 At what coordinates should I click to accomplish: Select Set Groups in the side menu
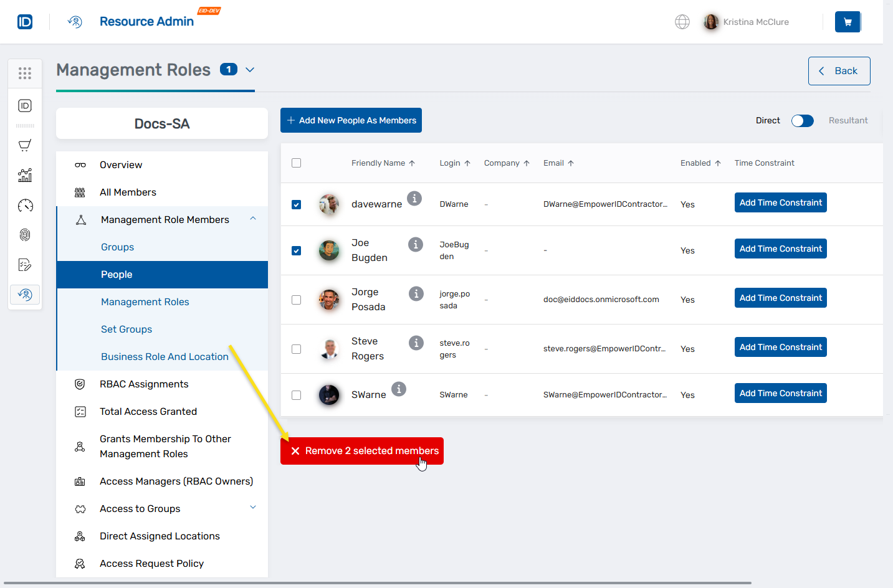click(x=127, y=330)
